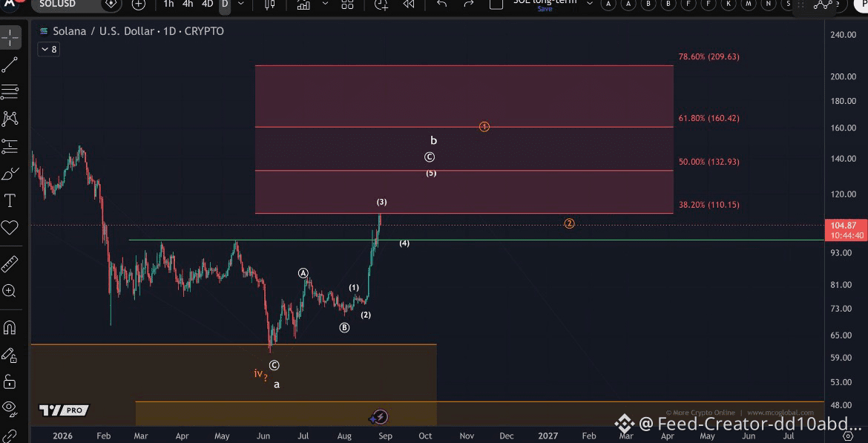Select the 50.00% (132.93) Fibonacci label

(x=708, y=162)
